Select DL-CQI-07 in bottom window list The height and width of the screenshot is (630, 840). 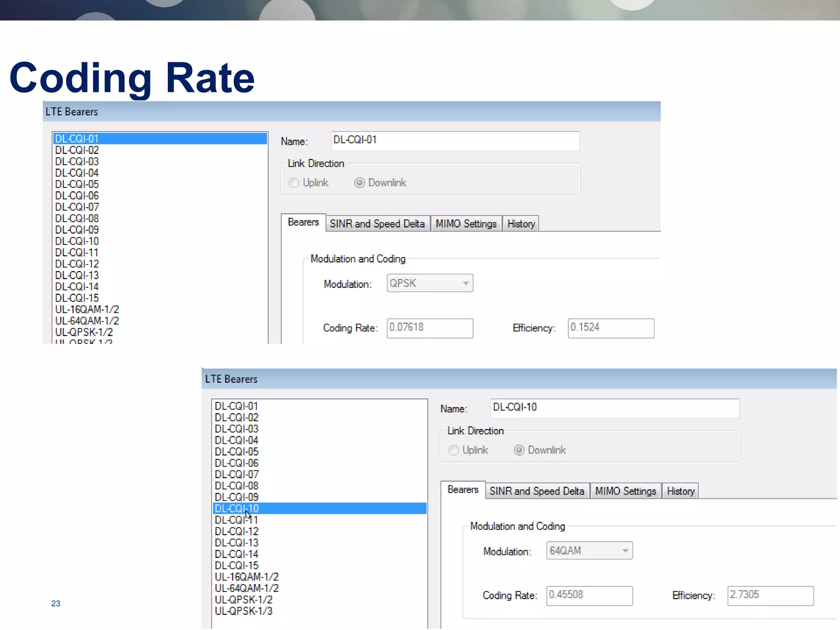tap(320, 475)
